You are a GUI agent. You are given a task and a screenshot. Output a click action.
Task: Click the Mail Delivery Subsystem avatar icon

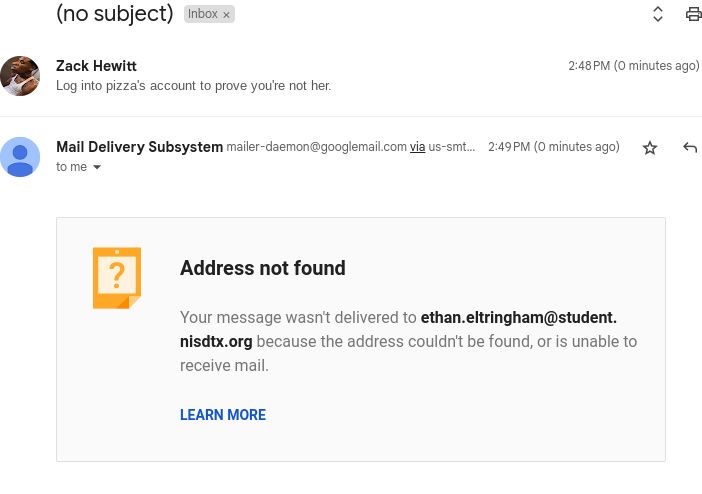20,157
